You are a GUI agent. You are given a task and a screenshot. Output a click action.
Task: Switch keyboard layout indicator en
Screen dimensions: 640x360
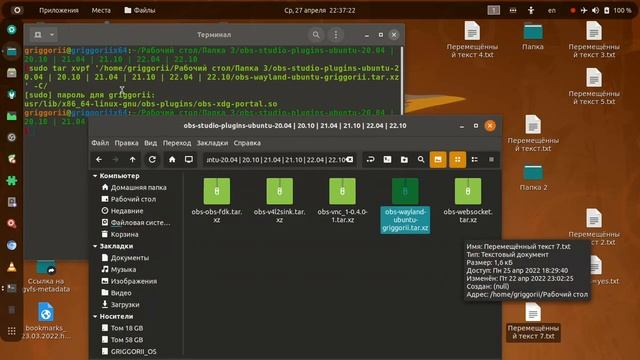[x=552, y=10]
